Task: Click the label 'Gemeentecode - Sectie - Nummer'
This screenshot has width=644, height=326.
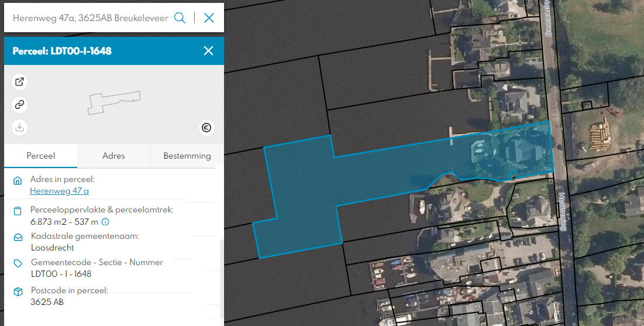Action: (97, 262)
